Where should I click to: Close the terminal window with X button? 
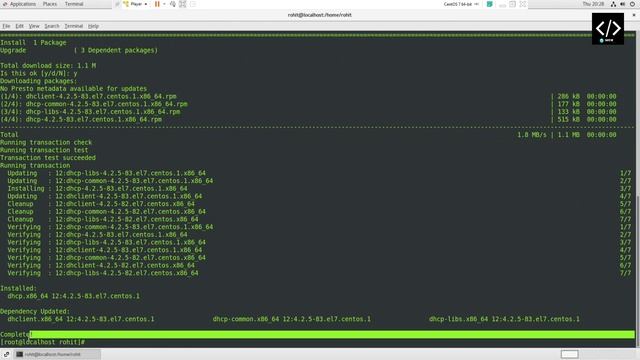point(634,15)
